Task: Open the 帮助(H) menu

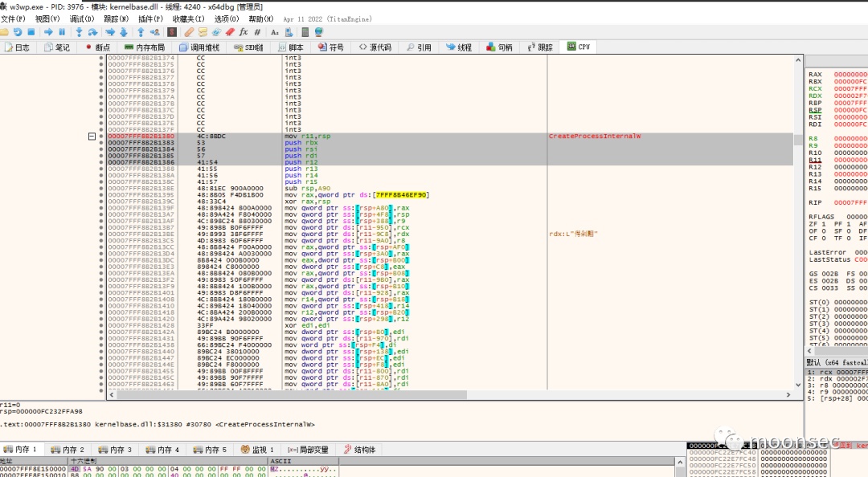Action: [261, 18]
